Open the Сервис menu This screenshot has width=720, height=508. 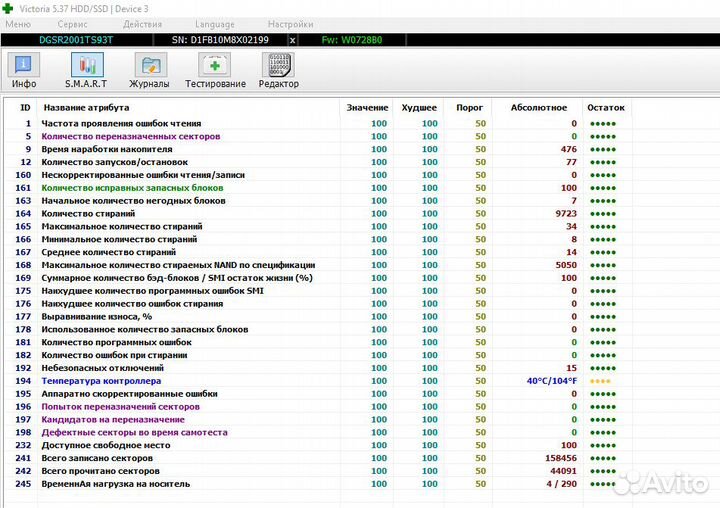72,24
